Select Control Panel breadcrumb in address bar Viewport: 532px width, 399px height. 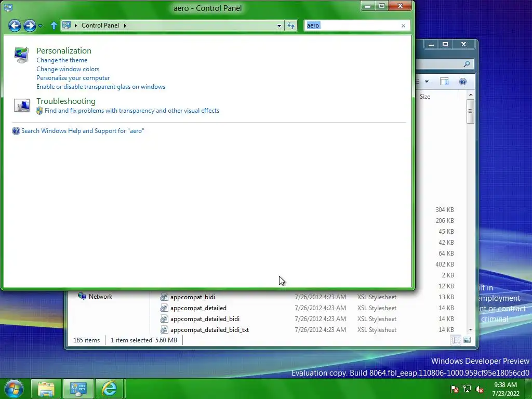(100, 25)
